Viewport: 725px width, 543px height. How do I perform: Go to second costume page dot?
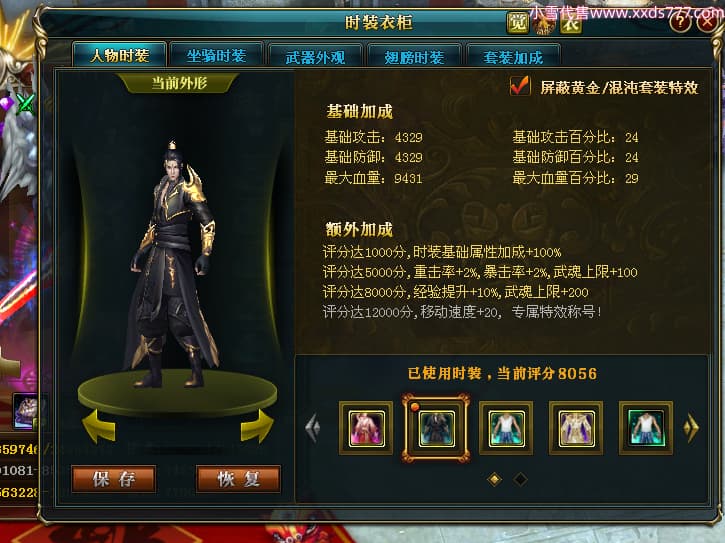tap(520, 479)
